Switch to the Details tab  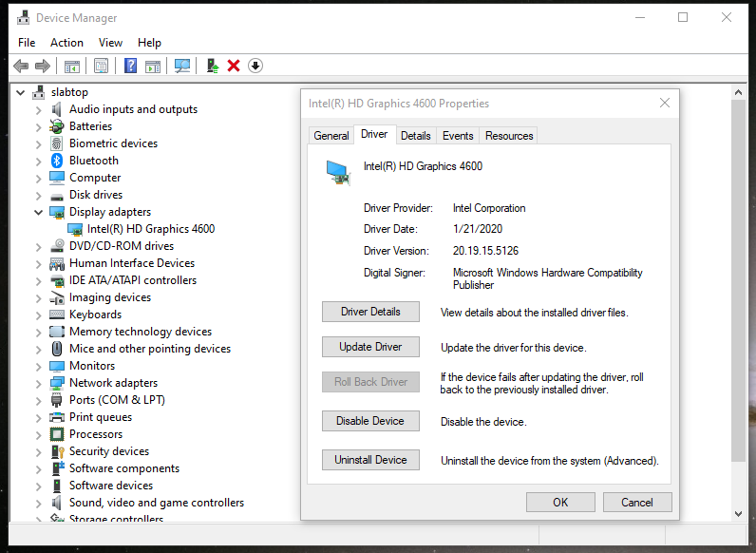click(416, 136)
